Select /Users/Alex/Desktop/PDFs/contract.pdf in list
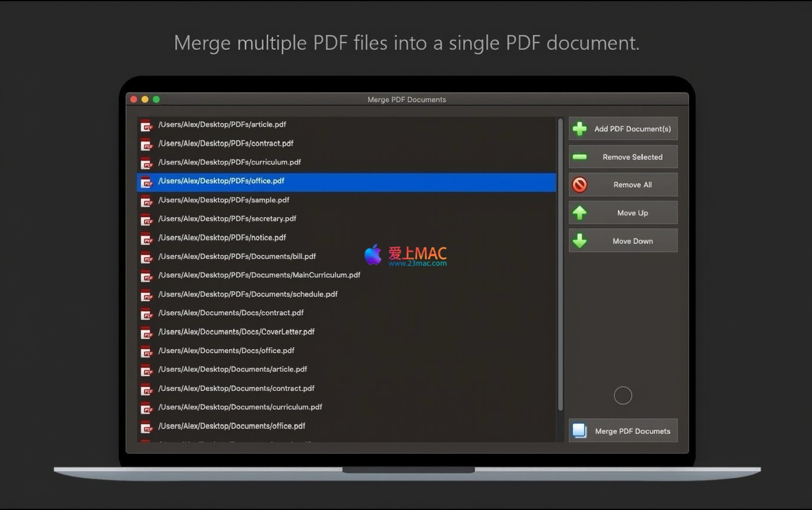Screen dimensions: 812x510 [225, 143]
